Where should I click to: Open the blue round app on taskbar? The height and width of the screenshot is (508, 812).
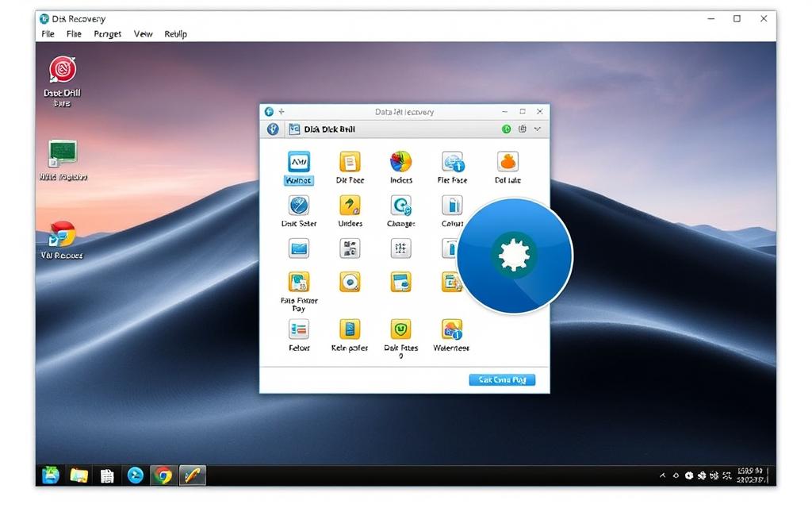[x=135, y=475]
